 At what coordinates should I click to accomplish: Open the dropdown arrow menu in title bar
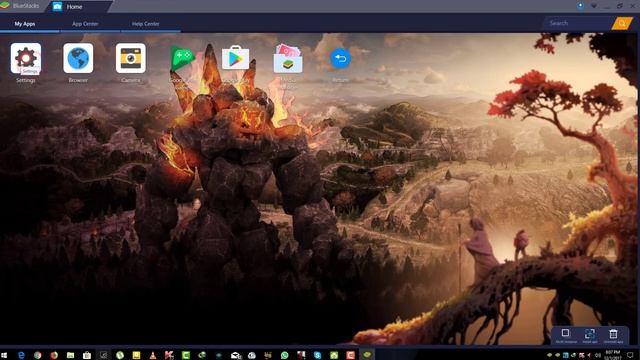point(594,6)
